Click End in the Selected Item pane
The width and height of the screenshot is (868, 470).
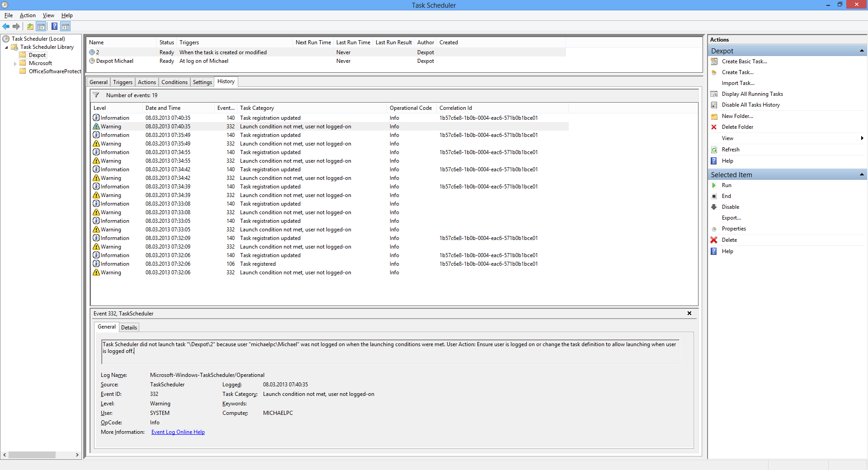(x=726, y=196)
